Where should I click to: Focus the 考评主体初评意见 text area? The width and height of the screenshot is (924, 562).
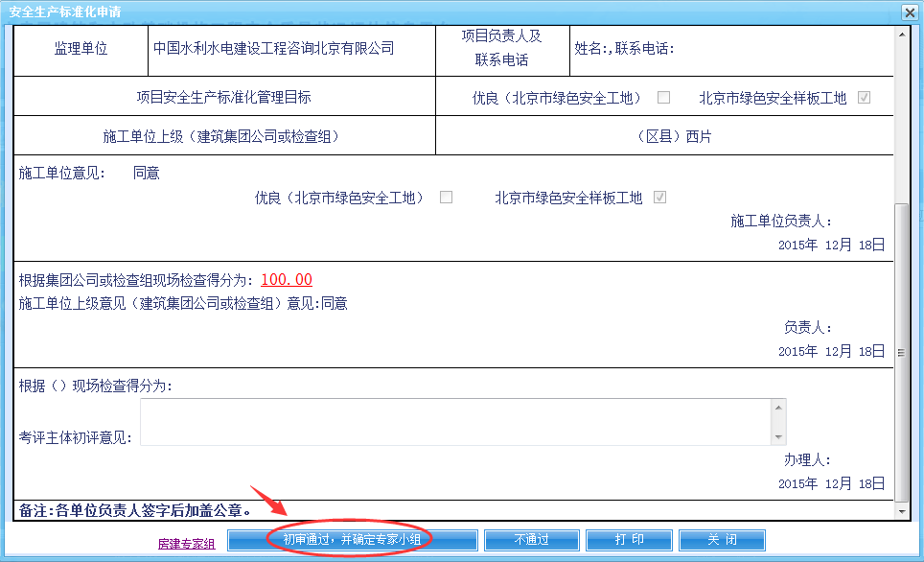coord(455,422)
